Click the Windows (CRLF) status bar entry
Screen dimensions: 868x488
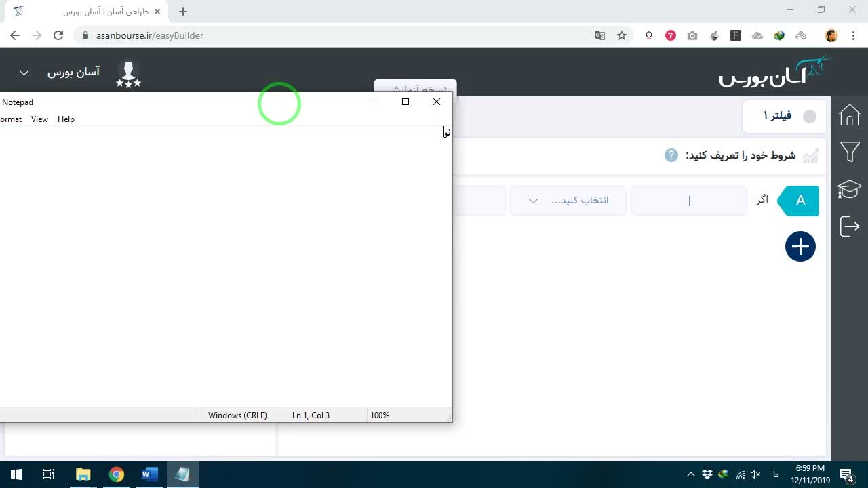(237, 415)
